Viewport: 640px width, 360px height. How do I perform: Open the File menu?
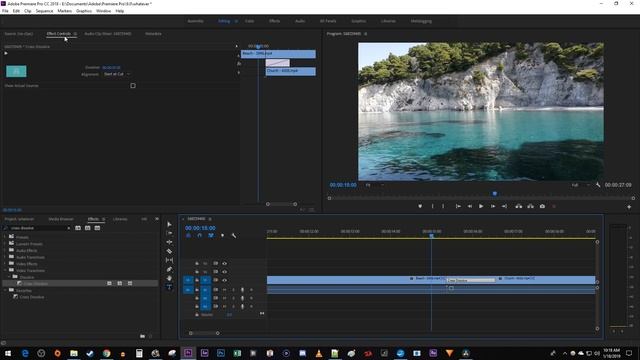pos(5,11)
